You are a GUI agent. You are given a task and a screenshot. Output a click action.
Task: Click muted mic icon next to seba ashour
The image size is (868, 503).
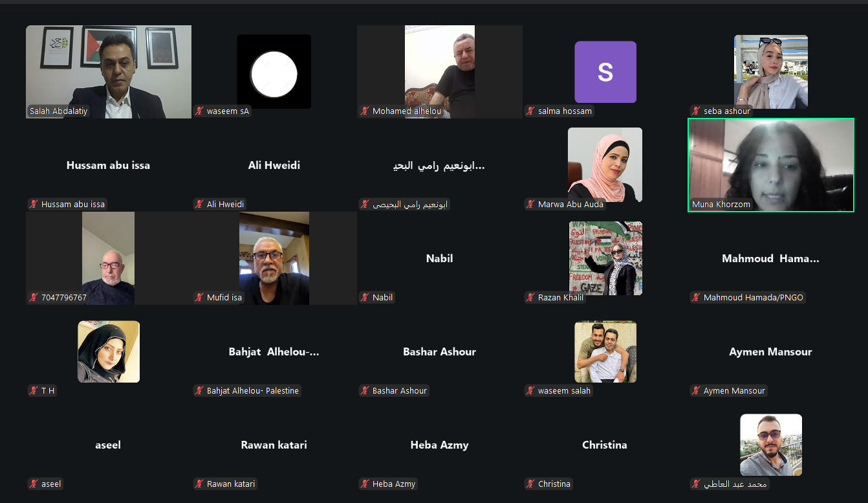[x=697, y=111]
